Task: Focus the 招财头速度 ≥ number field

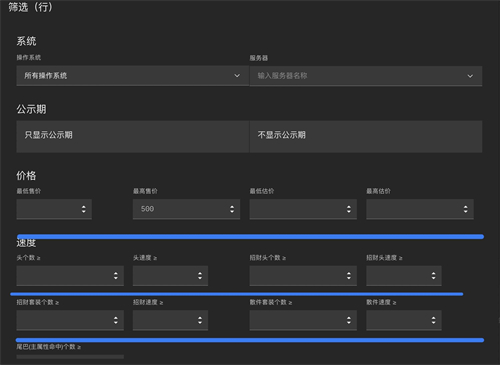Action: tap(404, 276)
